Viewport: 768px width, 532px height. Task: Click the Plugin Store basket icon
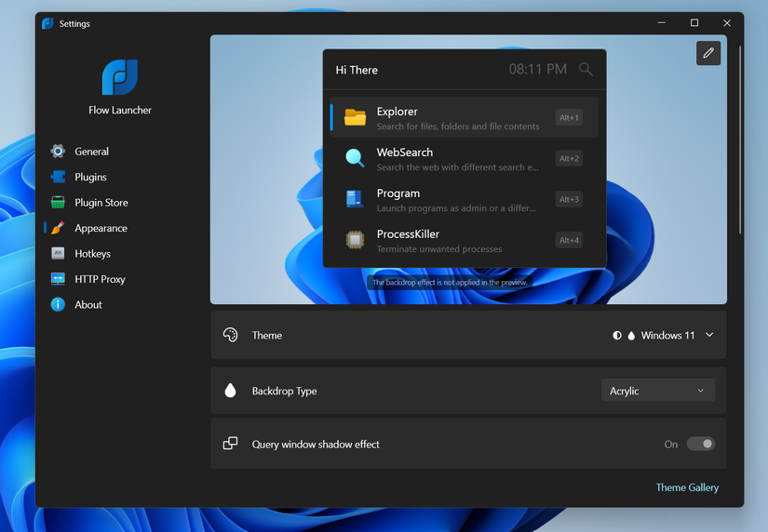(58, 202)
